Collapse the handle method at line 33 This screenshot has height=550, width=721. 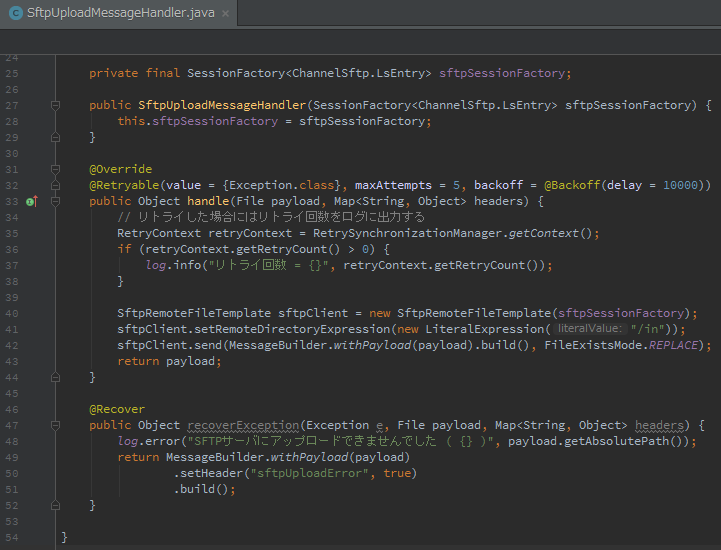tap(55, 201)
